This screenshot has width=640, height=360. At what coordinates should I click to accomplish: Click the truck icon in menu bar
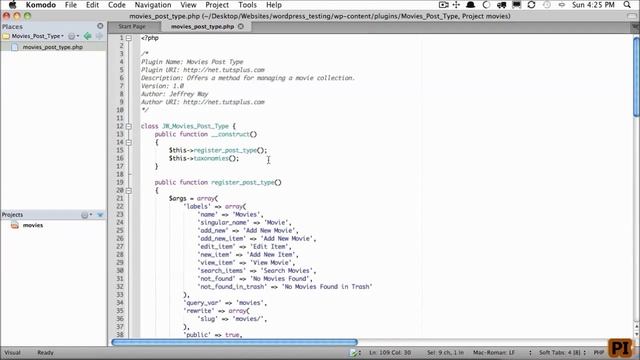point(501,5)
